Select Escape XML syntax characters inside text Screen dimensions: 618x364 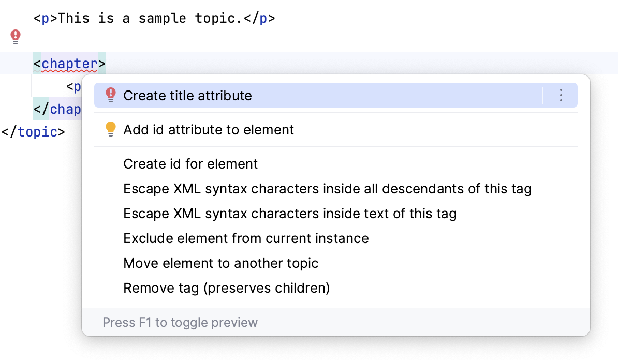point(289,214)
